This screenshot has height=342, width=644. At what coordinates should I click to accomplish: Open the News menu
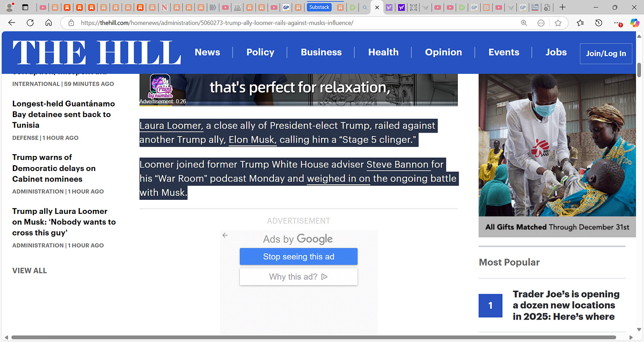(x=207, y=52)
